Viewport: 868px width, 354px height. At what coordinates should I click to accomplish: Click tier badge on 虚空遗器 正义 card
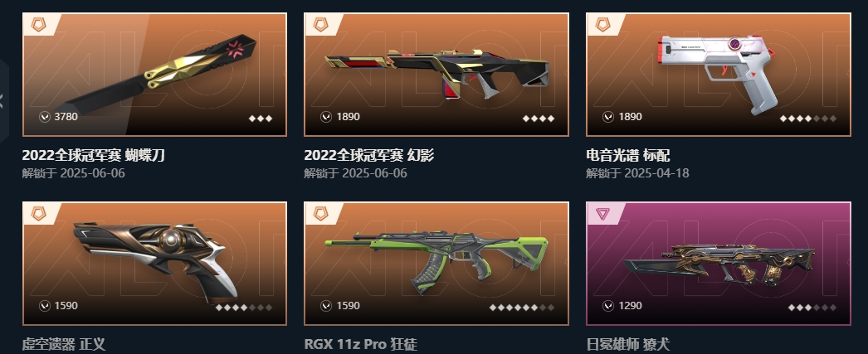(39, 214)
